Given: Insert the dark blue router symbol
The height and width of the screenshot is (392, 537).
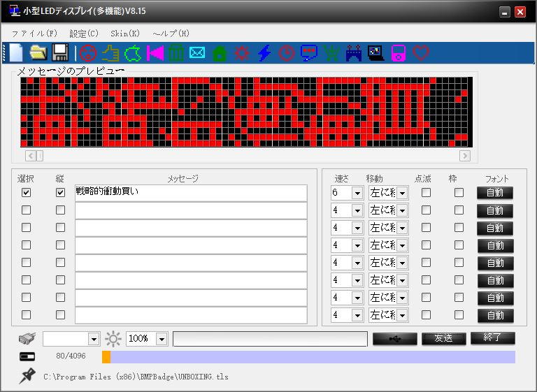Looking at the screenshot, I should click(x=354, y=53).
